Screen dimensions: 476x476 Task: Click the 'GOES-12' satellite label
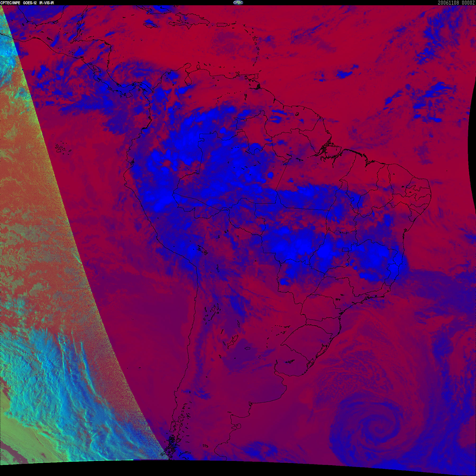coord(30,3)
